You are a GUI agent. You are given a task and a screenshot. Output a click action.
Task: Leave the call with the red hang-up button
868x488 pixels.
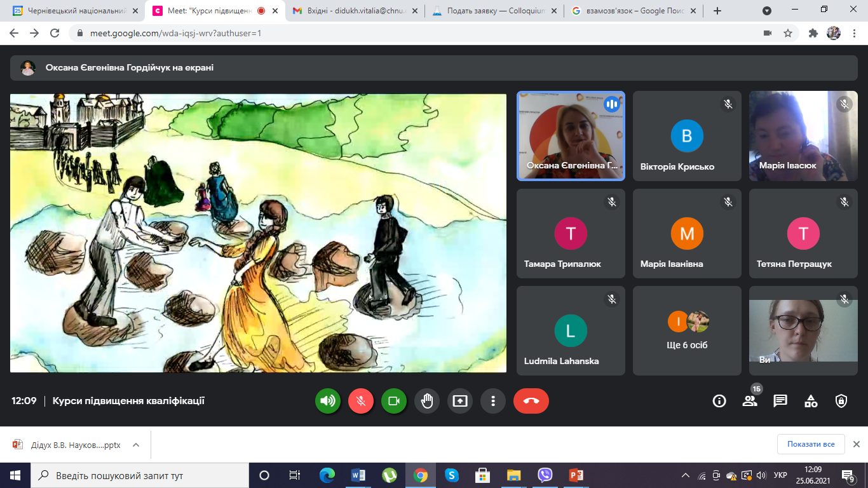pos(531,401)
